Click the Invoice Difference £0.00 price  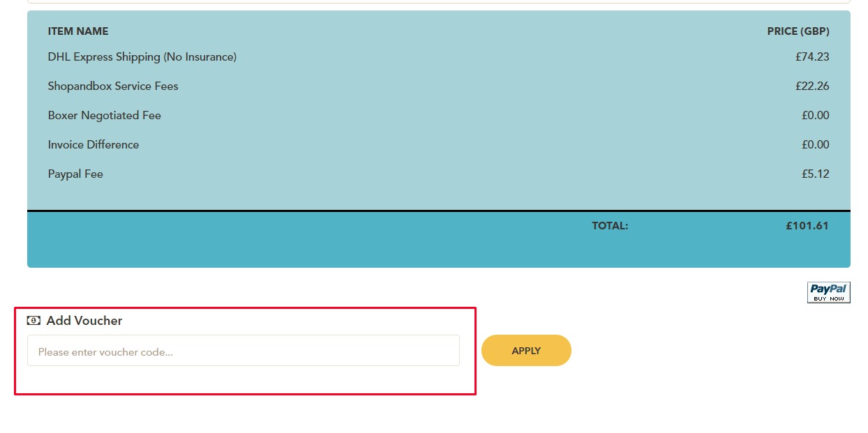click(x=815, y=145)
